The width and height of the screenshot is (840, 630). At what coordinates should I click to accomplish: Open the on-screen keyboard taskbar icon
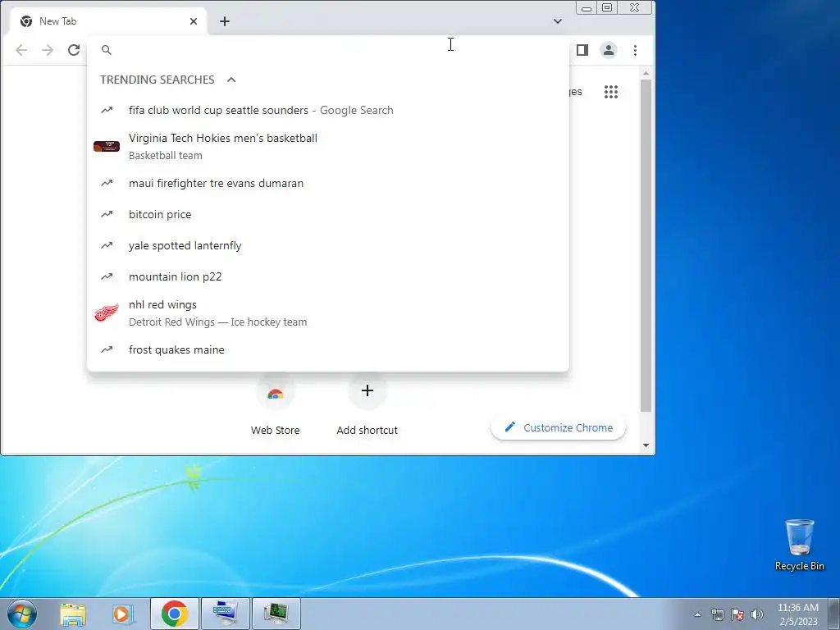pyautogui.click(x=225, y=614)
